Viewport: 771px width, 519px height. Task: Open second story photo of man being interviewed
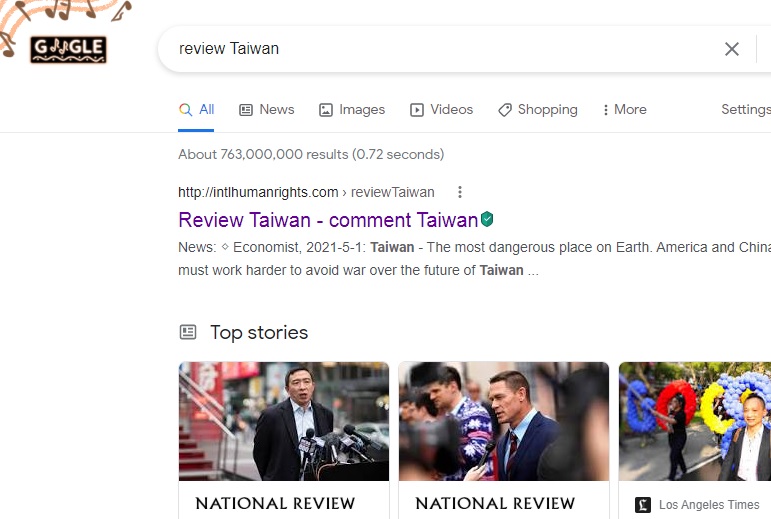[504, 421]
